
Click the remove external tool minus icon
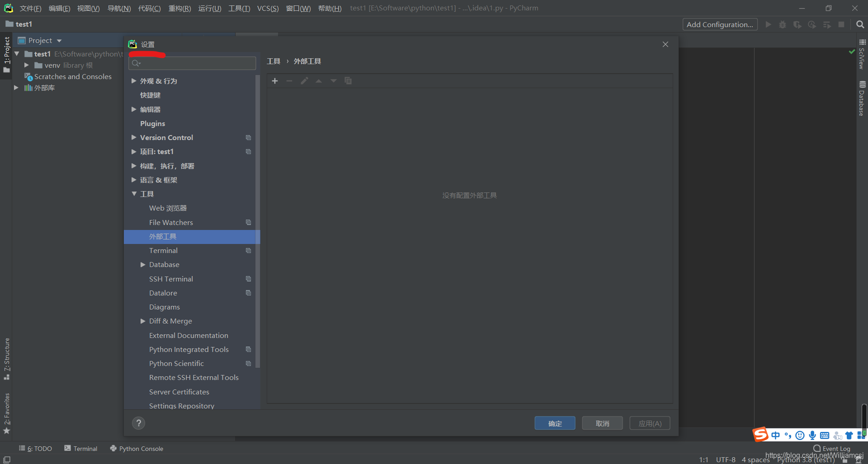click(x=289, y=81)
